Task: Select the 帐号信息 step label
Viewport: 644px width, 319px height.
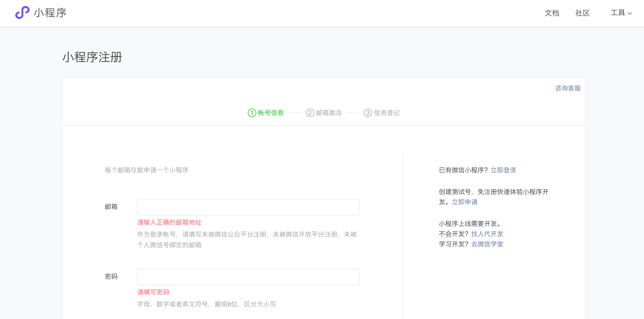Action: [x=271, y=113]
